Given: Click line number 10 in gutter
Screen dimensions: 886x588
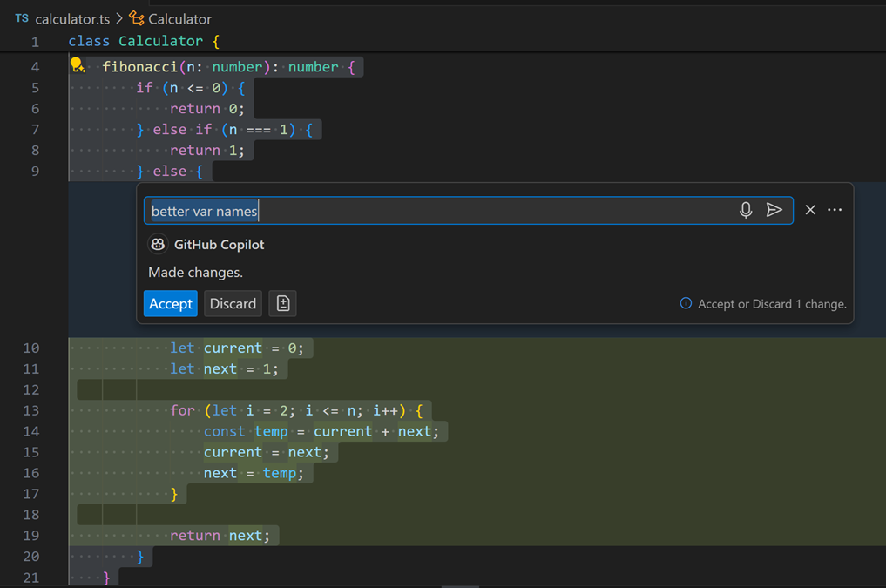Looking at the screenshot, I should 31,348.
